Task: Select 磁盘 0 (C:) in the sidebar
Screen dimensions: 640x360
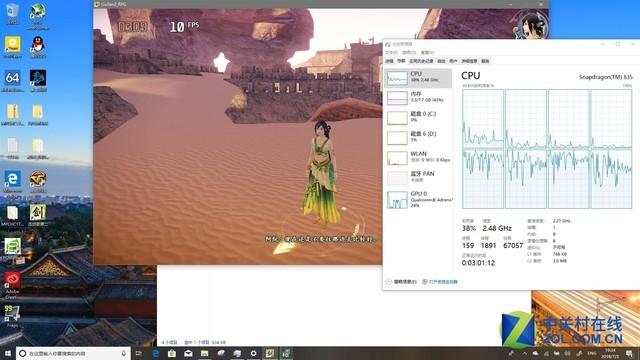Action: click(x=418, y=118)
